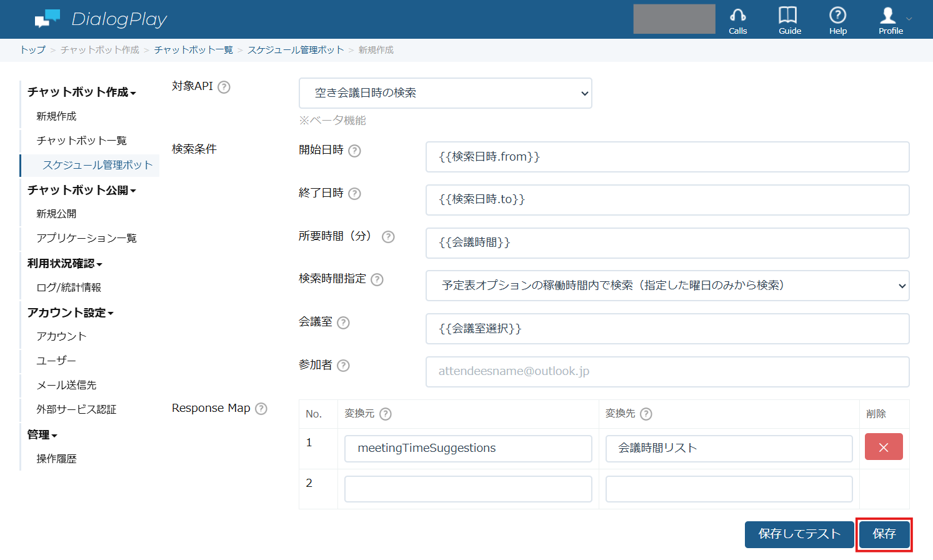Show help for 終了日時

(354, 194)
